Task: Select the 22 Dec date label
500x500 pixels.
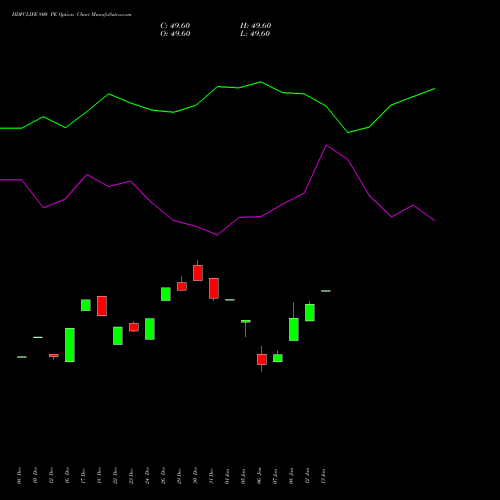Action: (115, 476)
